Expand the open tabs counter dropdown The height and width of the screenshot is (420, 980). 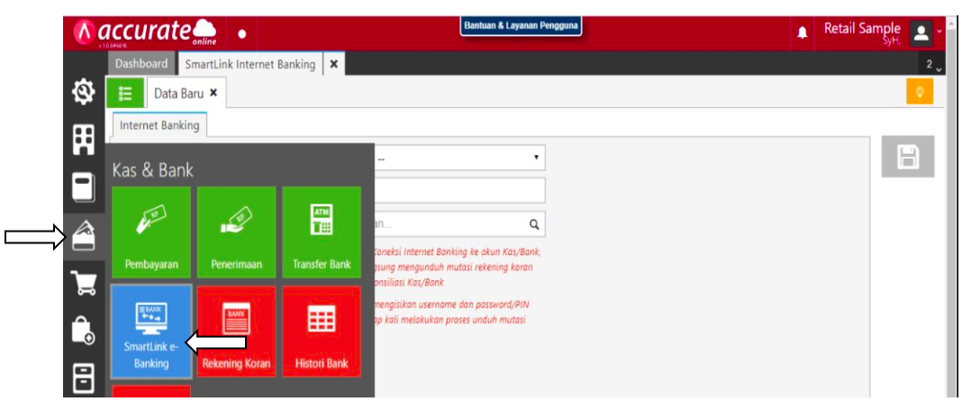(933, 65)
